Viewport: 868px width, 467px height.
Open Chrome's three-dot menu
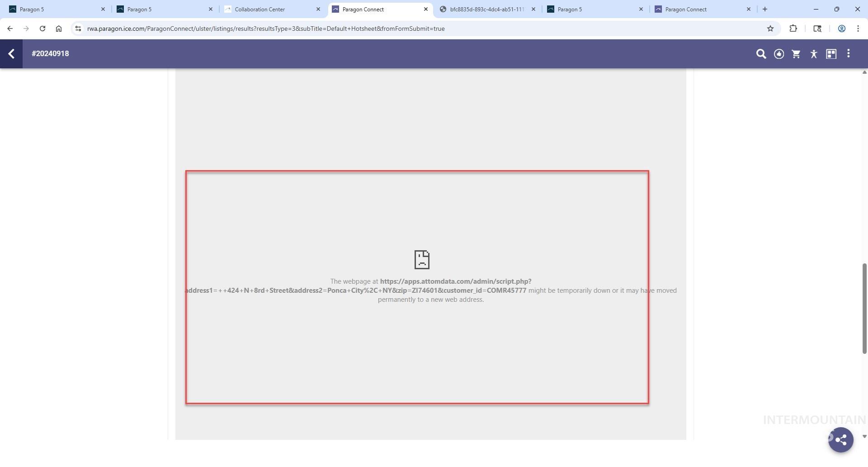858,29
